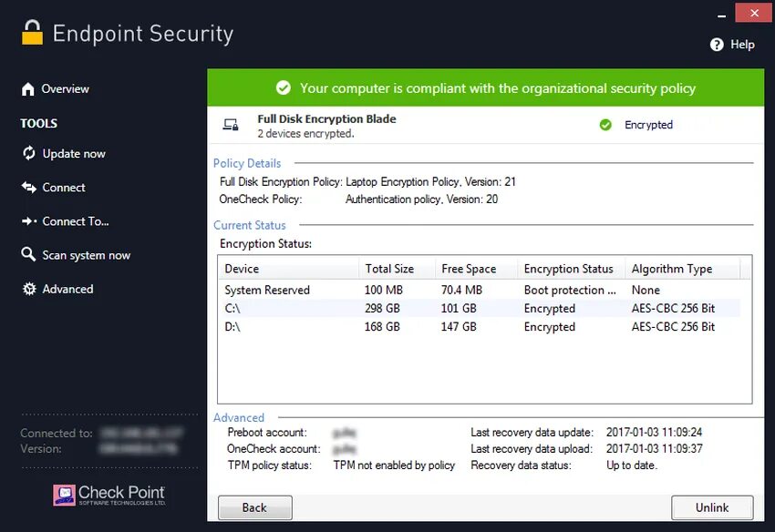Open the Help link
Viewport: 775px width, 532px height.
point(742,45)
